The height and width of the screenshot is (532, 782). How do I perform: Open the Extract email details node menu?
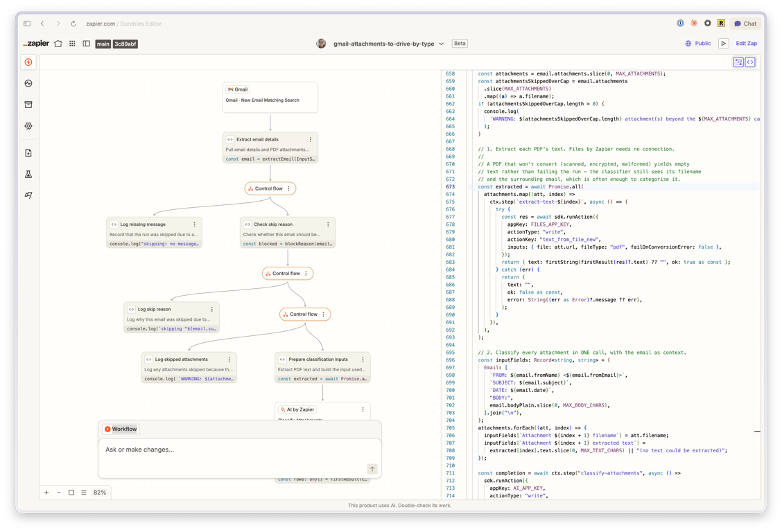coord(311,139)
